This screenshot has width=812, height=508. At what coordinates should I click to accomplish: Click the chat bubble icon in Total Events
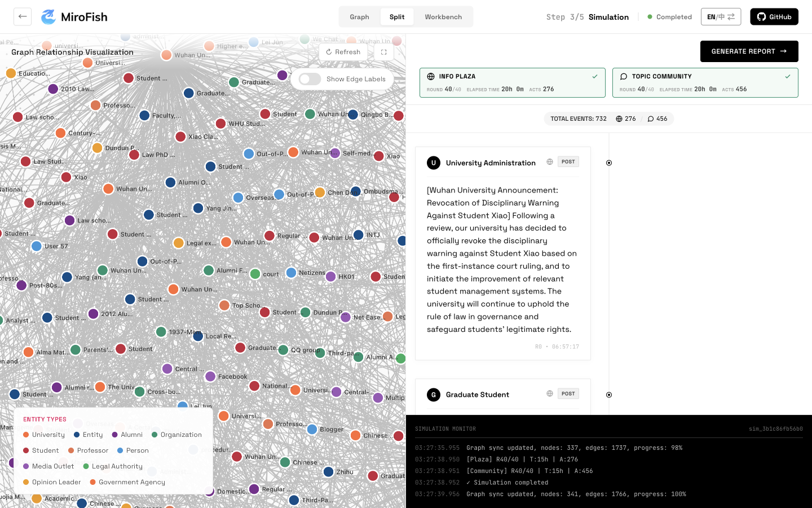(651, 119)
